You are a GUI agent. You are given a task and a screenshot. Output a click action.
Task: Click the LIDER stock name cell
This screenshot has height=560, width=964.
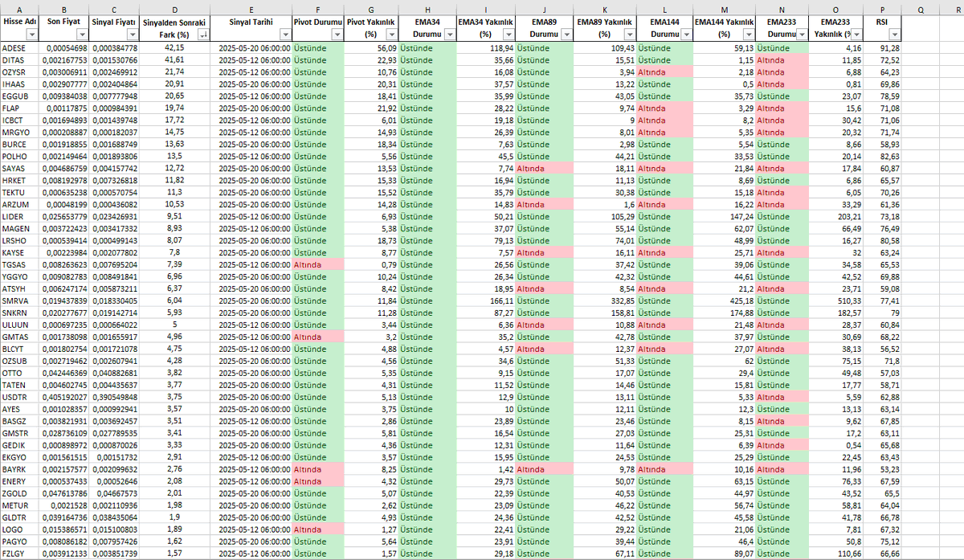(x=18, y=217)
